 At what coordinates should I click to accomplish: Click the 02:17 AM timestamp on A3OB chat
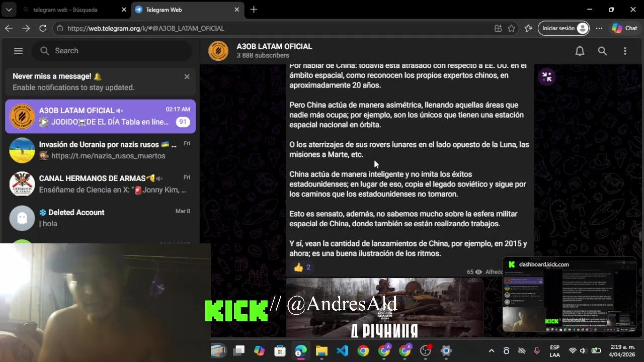[178, 109]
